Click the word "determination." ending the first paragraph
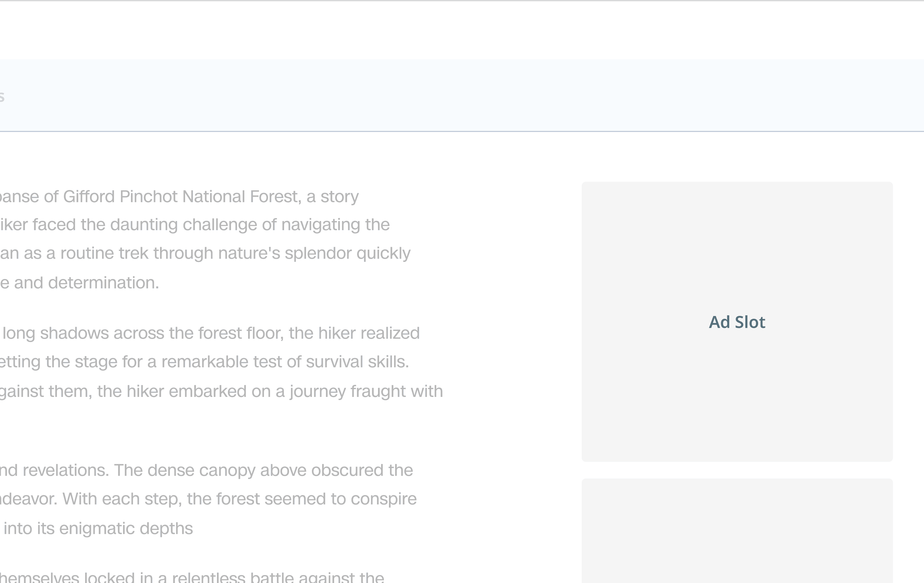 [x=104, y=283]
